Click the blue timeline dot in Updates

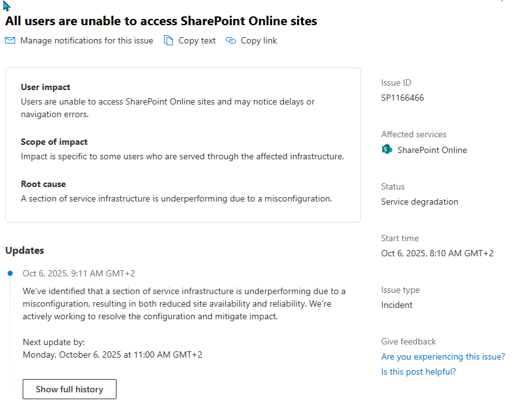click(10, 273)
